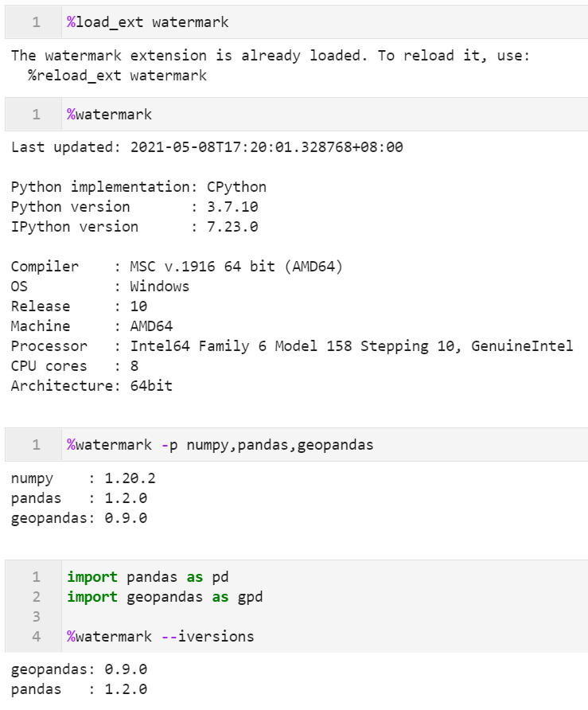
Task: Click the %watermark code cell
Action: pos(297,115)
